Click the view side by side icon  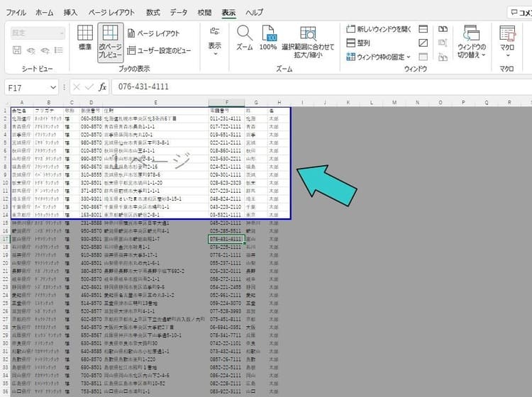443,29
